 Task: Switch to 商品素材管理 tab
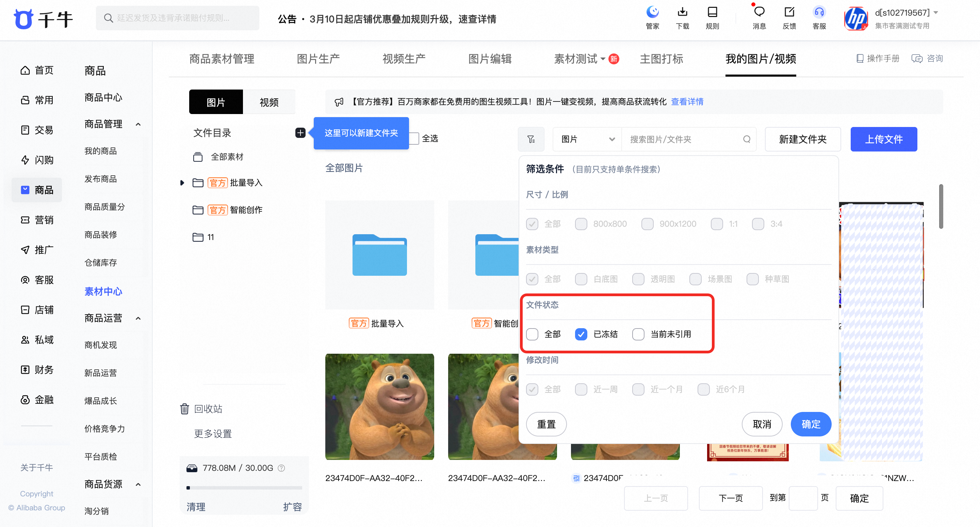tap(222, 59)
